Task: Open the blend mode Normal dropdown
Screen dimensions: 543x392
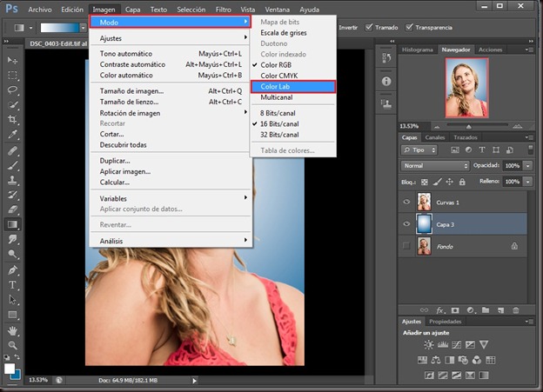Action: pyautogui.click(x=435, y=166)
